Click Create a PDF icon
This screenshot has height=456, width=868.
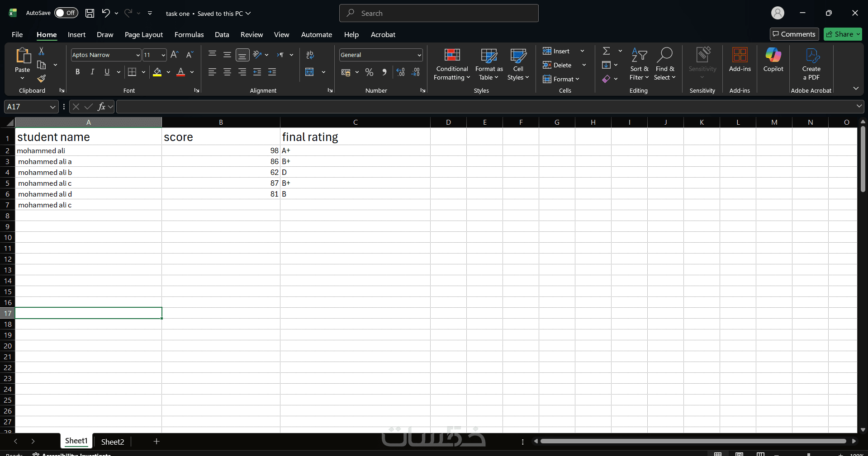click(811, 55)
